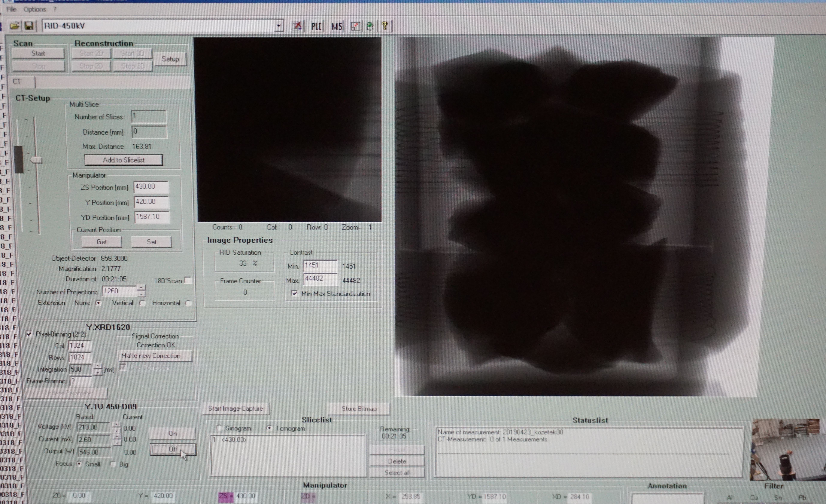Click Select all in the Slicelist
Viewport: 826px width, 504px height.
[397, 473]
